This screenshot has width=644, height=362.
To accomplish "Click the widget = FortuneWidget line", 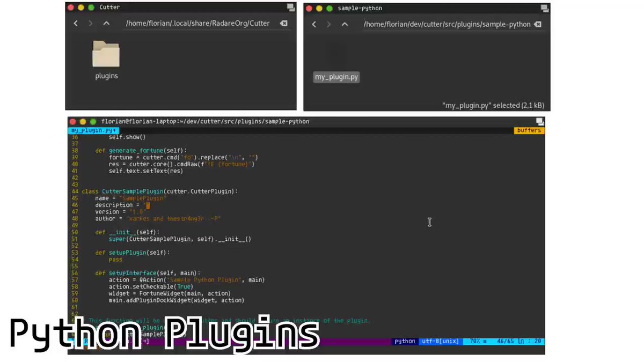I will pyautogui.click(x=170, y=293).
